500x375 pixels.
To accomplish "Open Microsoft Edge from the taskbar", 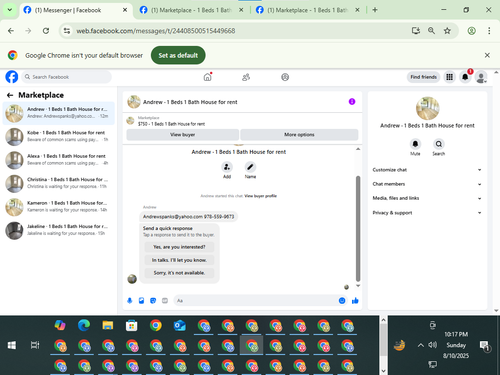I will click(84, 325).
